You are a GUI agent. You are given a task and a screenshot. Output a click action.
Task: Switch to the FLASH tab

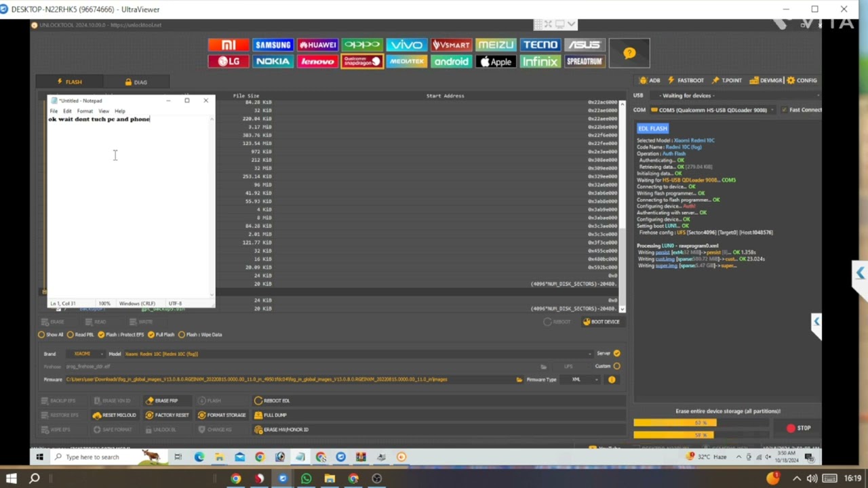(x=70, y=82)
